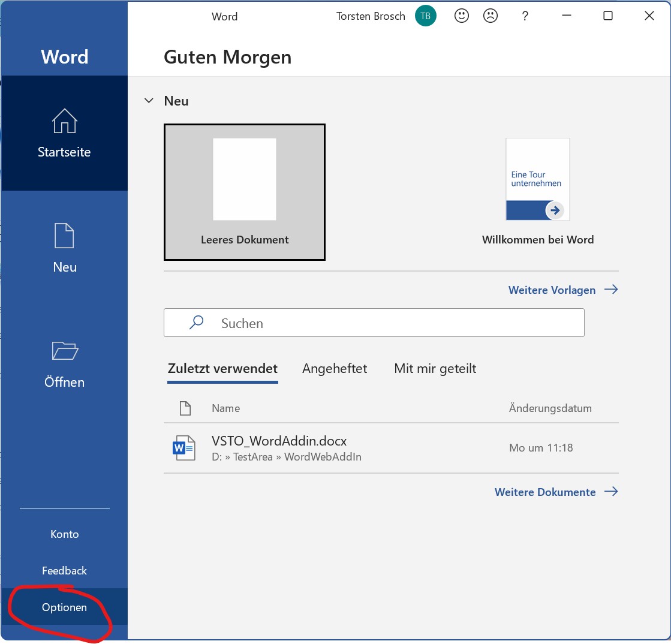The image size is (671, 644).
Task: Click the question mark help icon
Action: pos(525,16)
